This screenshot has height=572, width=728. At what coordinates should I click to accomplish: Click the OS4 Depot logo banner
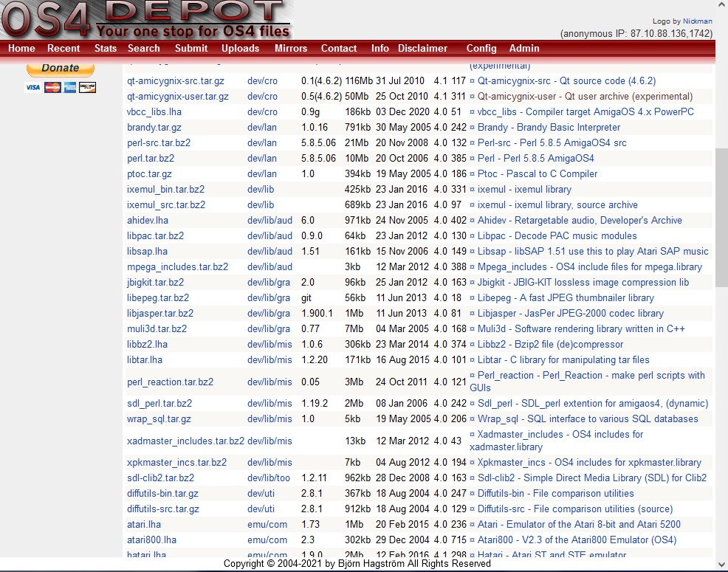146,20
